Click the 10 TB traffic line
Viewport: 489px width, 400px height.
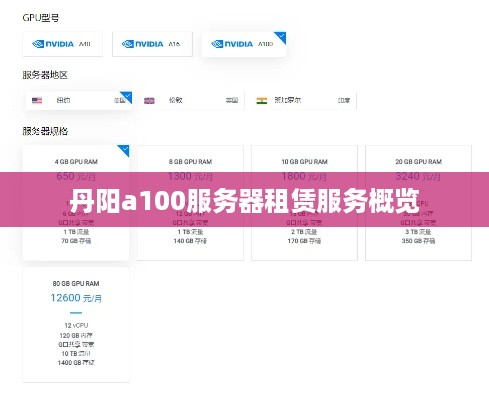coord(76,354)
